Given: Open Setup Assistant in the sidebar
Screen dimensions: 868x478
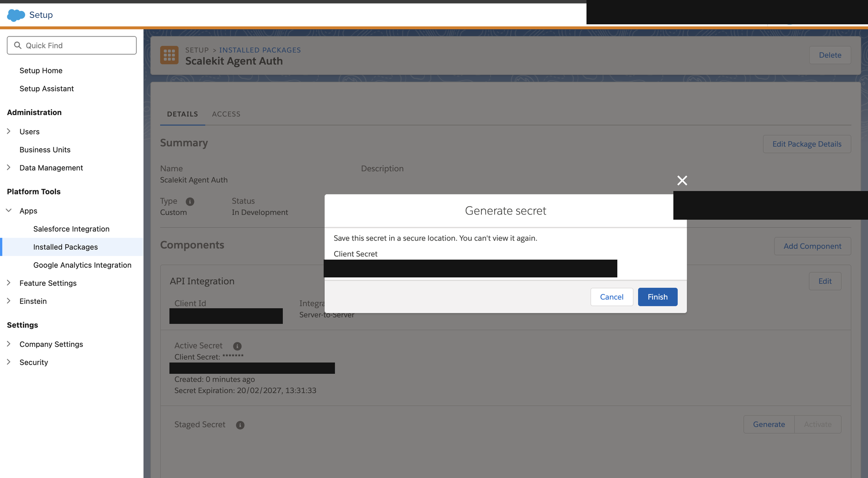Looking at the screenshot, I should pyautogui.click(x=46, y=89).
